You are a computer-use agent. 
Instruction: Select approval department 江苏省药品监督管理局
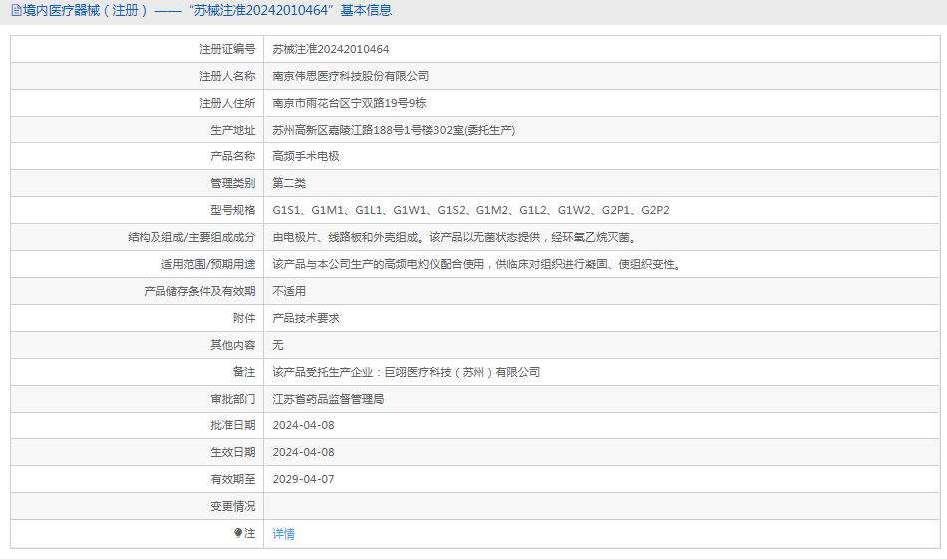[x=328, y=399]
